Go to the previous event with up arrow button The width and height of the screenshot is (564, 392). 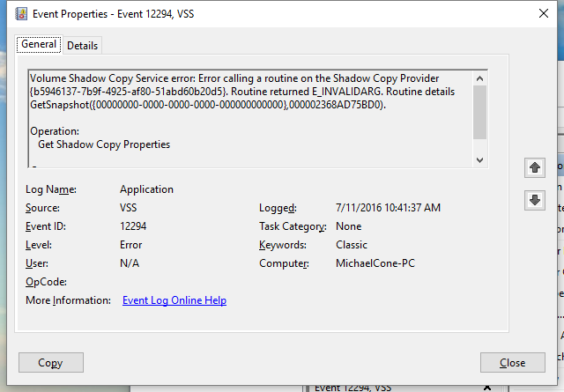tap(534, 167)
